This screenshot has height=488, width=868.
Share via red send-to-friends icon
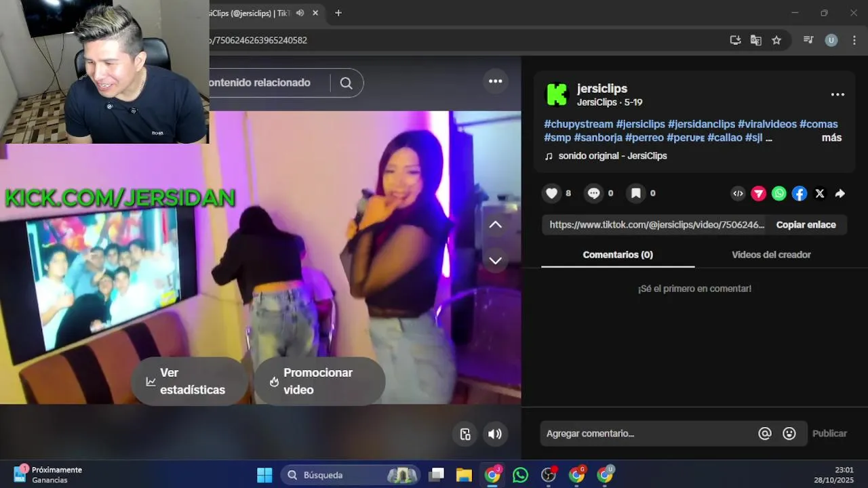[759, 193]
